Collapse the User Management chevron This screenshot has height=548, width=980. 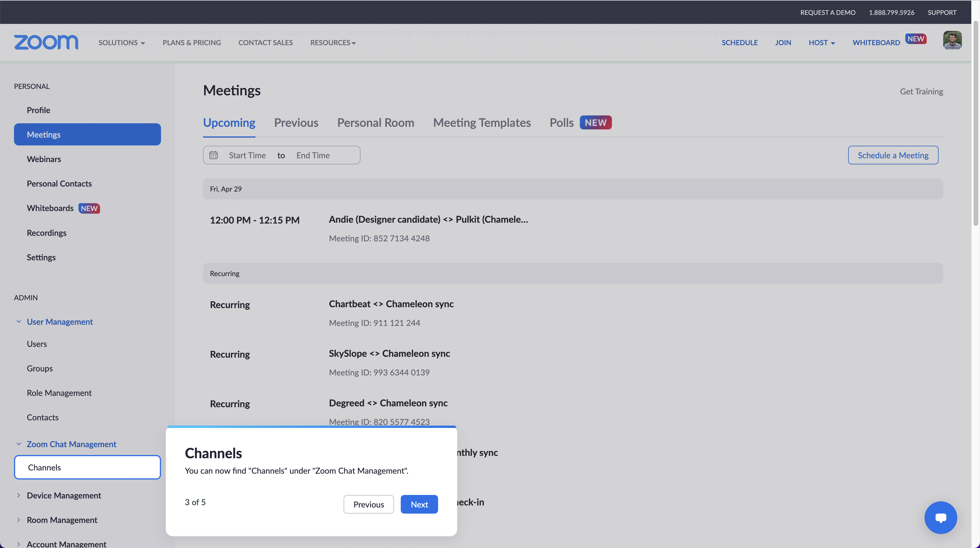[x=19, y=322]
